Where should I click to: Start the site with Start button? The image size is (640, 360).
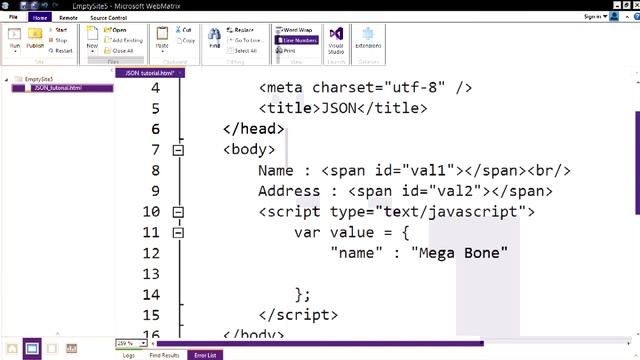point(58,30)
